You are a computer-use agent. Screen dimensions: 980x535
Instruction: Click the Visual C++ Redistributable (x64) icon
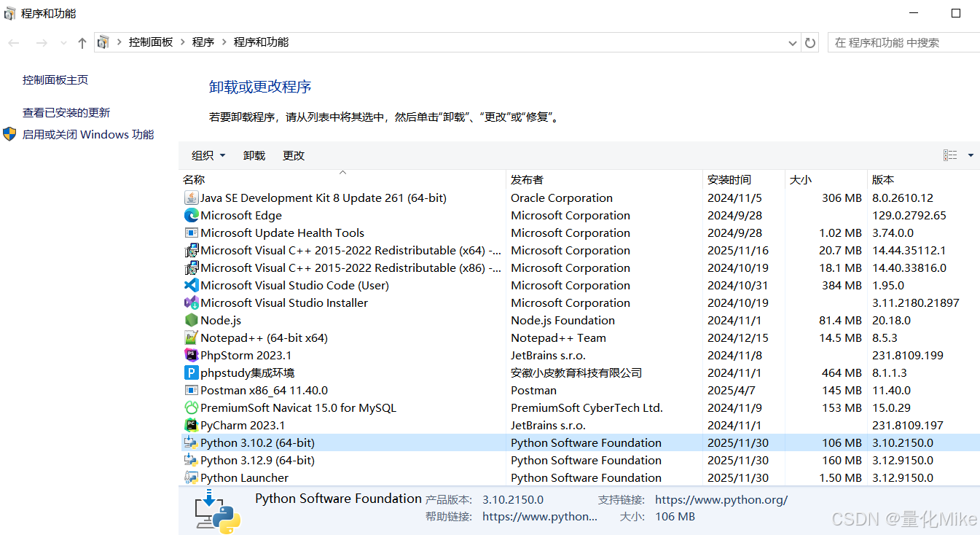tap(192, 250)
